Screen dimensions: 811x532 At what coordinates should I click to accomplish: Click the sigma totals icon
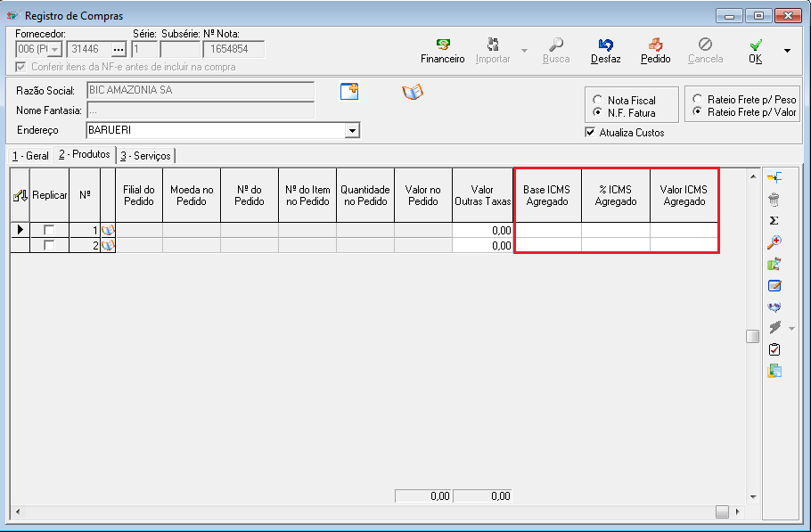774,221
